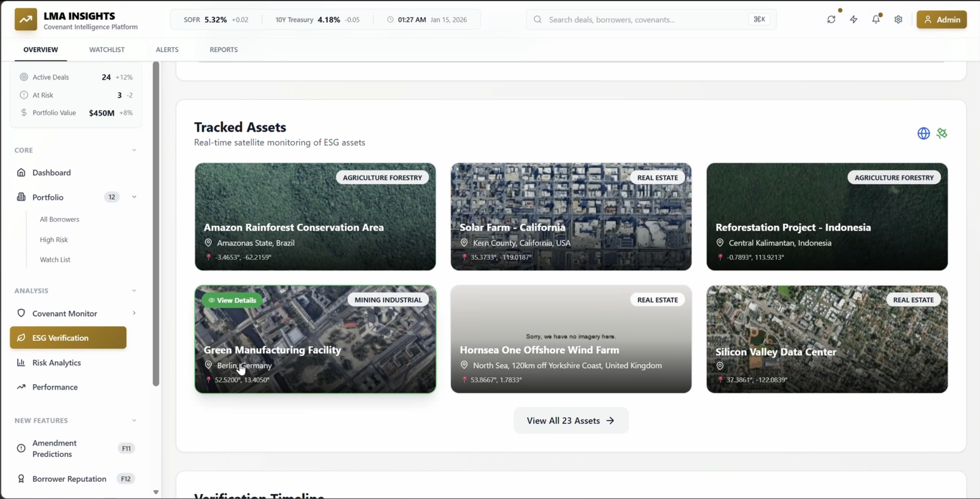Image resolution: width=980 pixels, height=499 pixels.
Task: Open the lightning bolt quick actions icon
Action: [853, 19]
